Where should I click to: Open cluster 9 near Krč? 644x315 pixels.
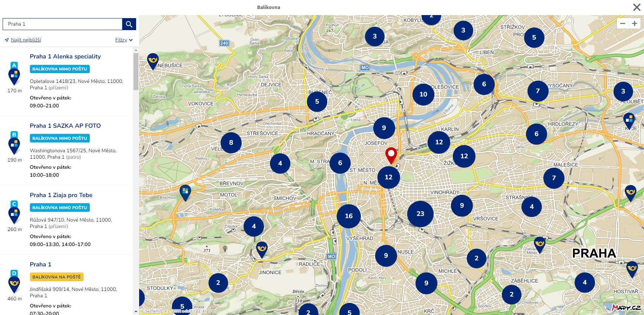(x=426, y=283)
